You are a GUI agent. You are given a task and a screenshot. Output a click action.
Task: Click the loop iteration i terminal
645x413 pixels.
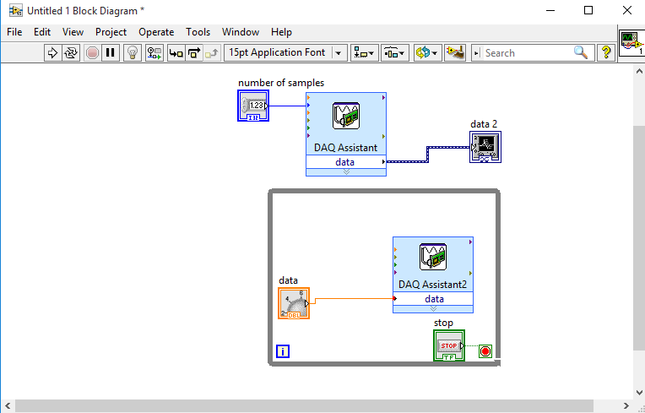283,351
